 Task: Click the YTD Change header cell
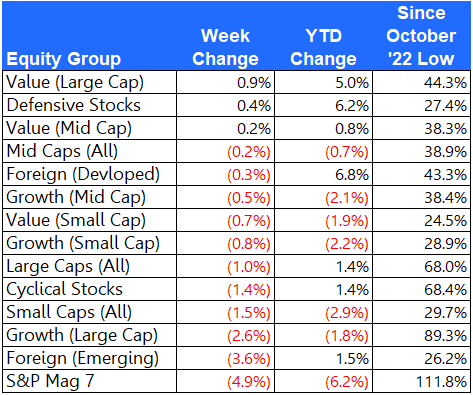pos(323,47)
